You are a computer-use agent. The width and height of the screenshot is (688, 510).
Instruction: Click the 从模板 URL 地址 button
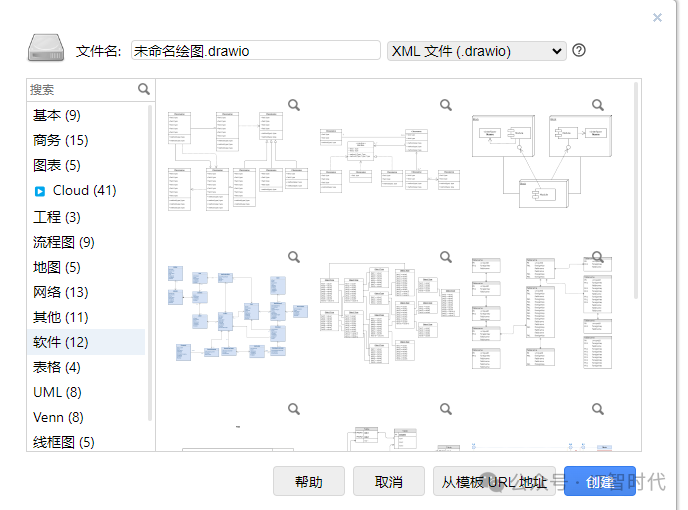pos(494,481)
